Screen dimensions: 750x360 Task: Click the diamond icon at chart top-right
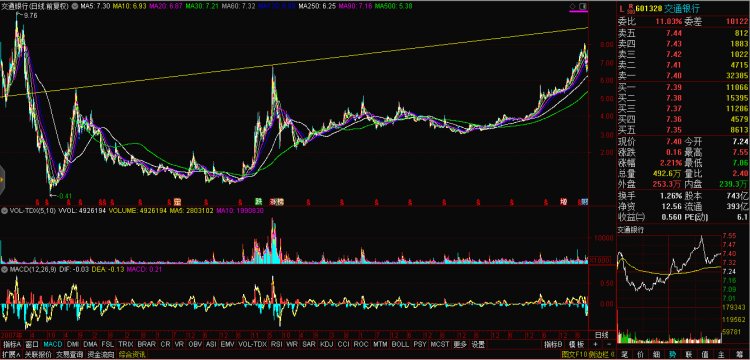(x=573, y=6)
